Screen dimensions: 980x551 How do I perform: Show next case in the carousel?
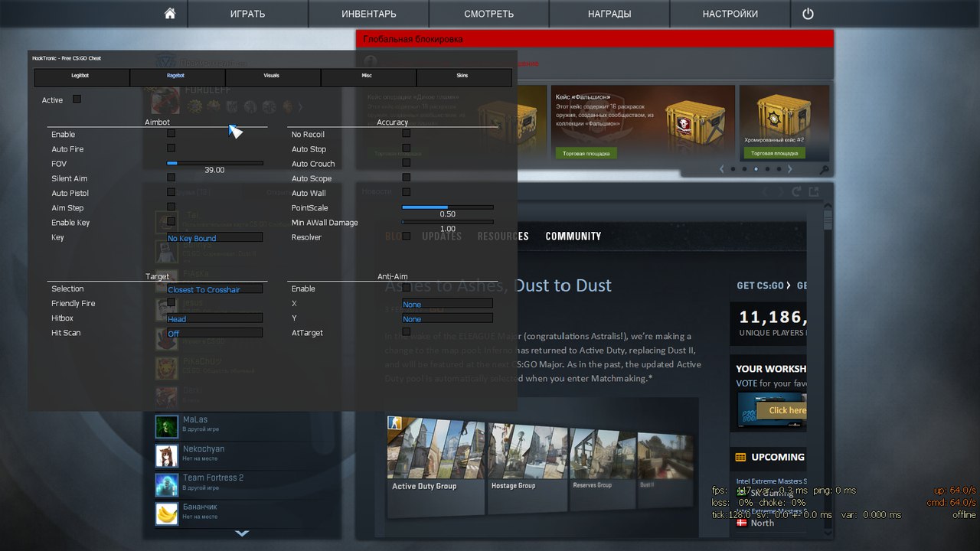tap(790, 169)
